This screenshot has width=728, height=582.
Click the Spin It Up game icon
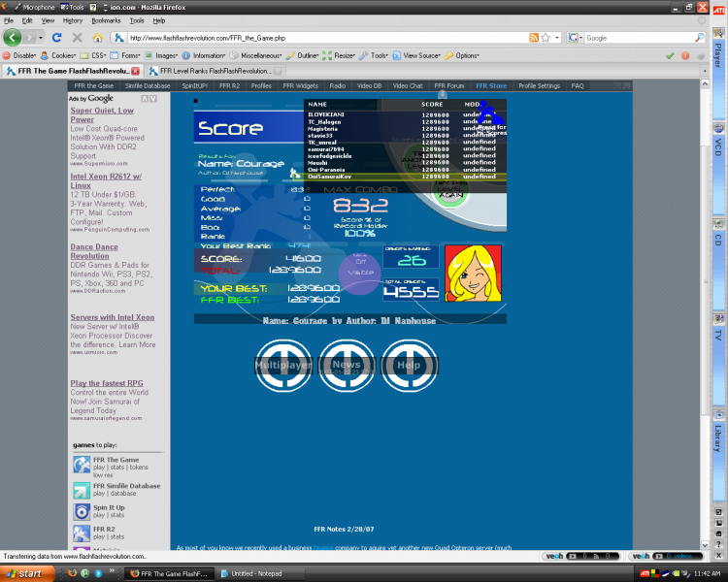click(82, 512)
